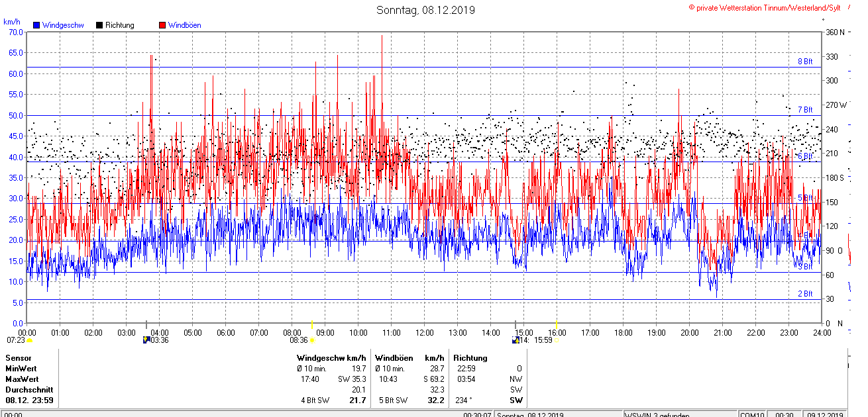This screenshot has width=868, height=417.
Task: Click the 24:00 label on time axis
Action: coord(822,333)
